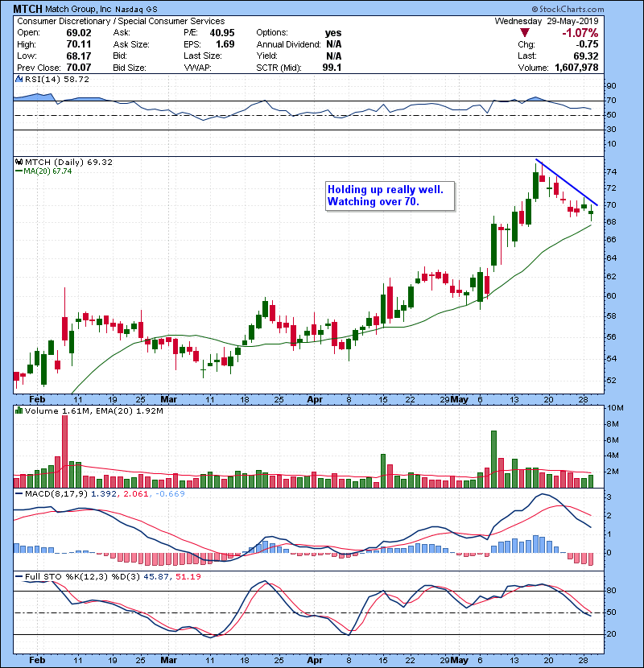Image resolution: width=644 pixels, height=668 pixels.
Task: Click the Options value yes
Action: tap(333, 33)
